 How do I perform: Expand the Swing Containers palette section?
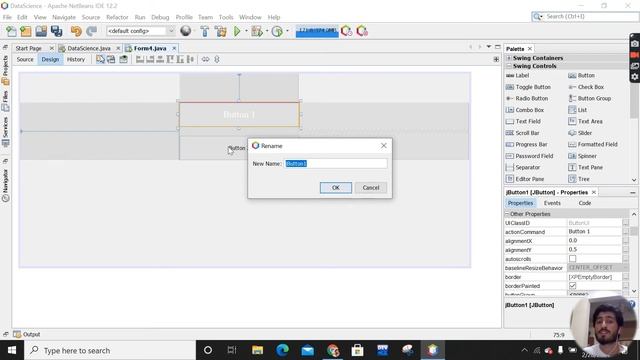[509, 58]
